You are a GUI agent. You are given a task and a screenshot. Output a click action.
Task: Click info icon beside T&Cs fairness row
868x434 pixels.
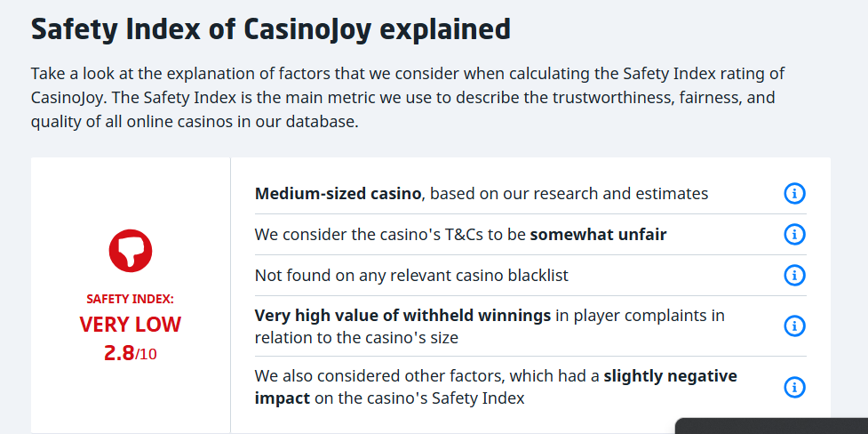tap(794, 234)
